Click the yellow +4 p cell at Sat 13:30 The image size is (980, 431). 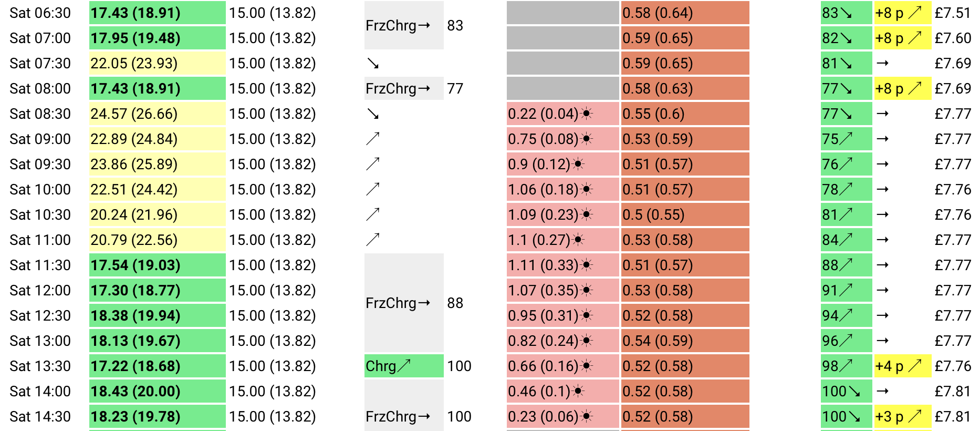902,366
